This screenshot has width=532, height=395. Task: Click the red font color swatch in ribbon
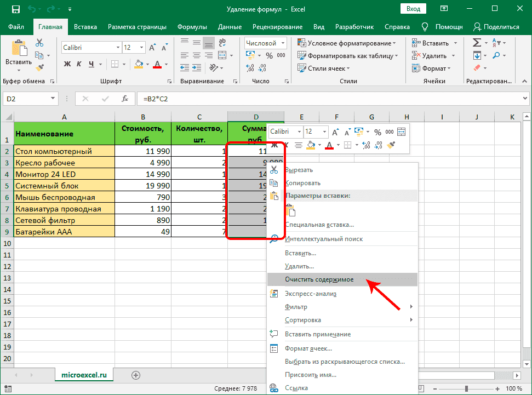[157, 64]
